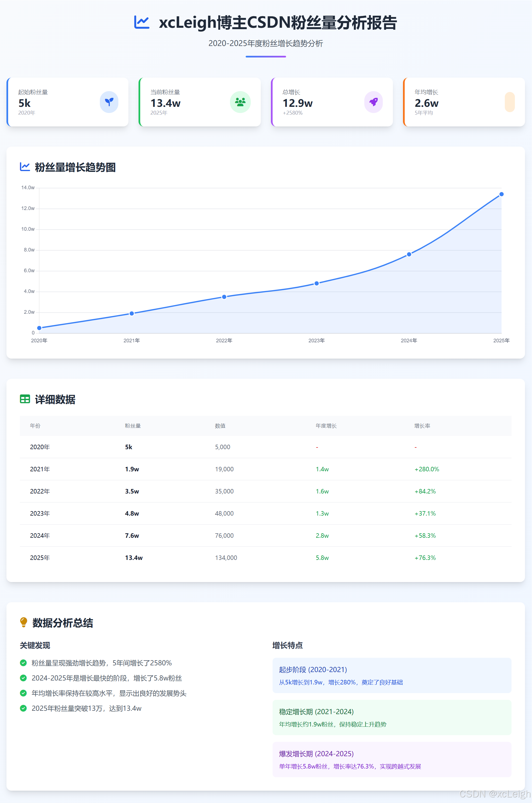Click the subtitle 2020-2025年度粉丝增长趋势分析

266,43
